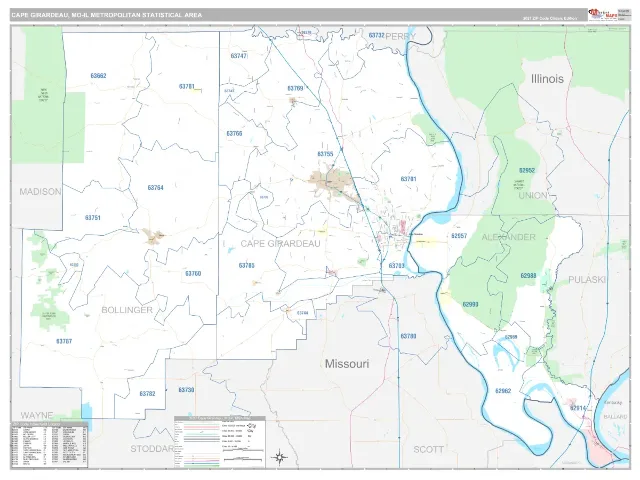Screen dimensions: 640x480
Task: Select ZIP code label 63751
Action: coord(93,218)
